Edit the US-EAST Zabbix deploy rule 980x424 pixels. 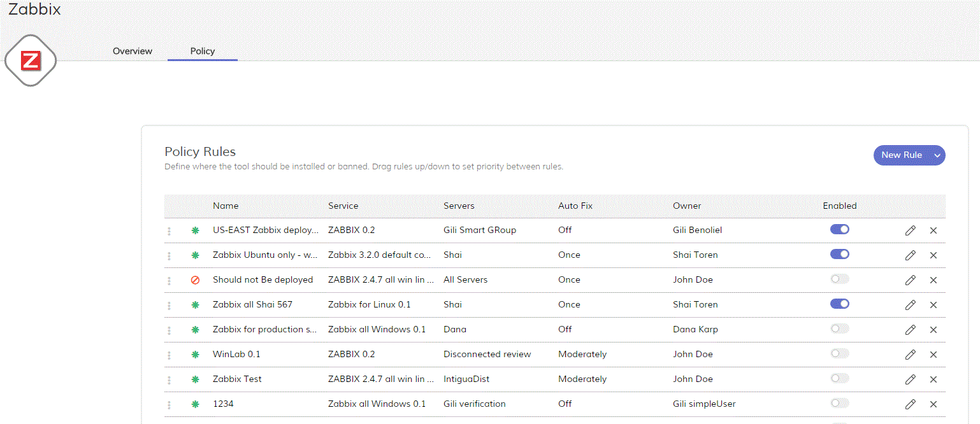coord(911,230)
